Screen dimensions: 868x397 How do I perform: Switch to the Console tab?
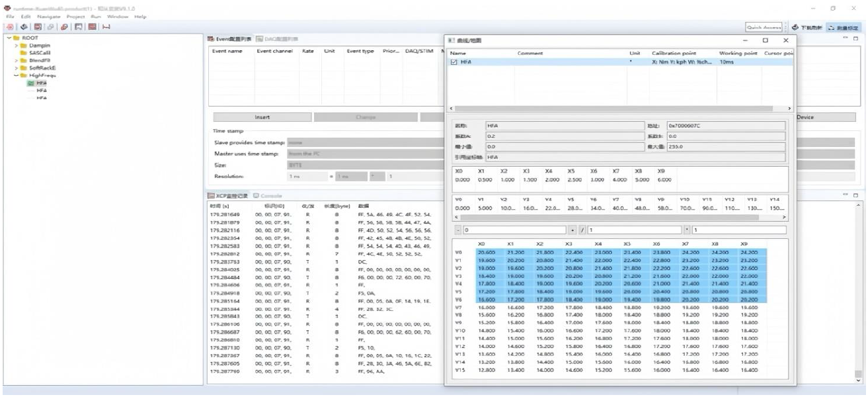268,196
